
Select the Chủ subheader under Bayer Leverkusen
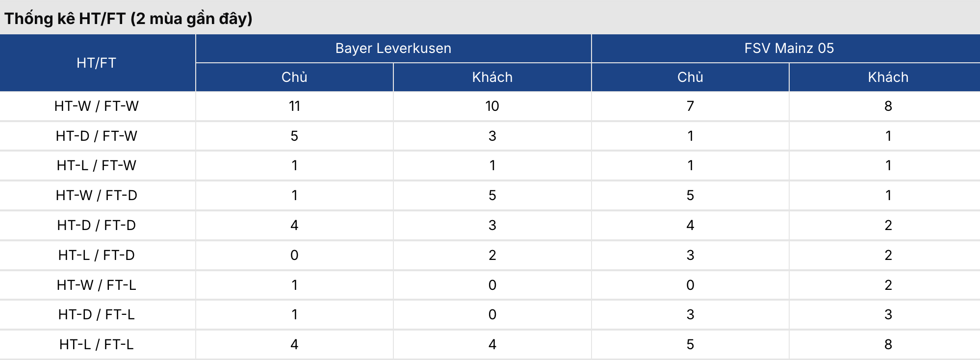(x=294, y=77)
